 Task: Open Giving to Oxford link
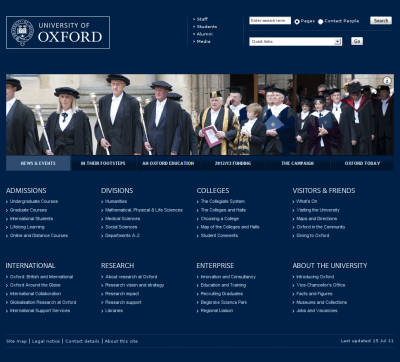click(313, 235)
